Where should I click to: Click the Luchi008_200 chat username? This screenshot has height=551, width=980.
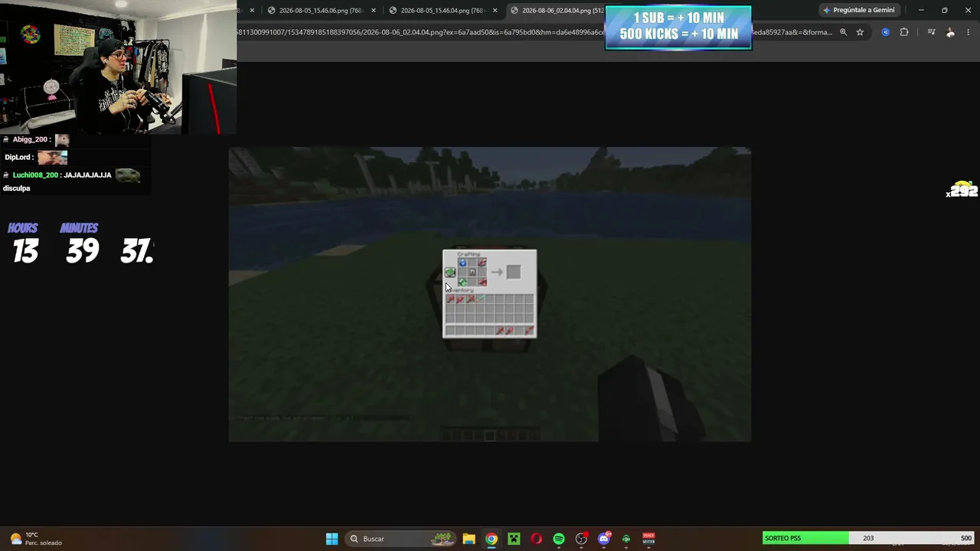coord(35,175)
